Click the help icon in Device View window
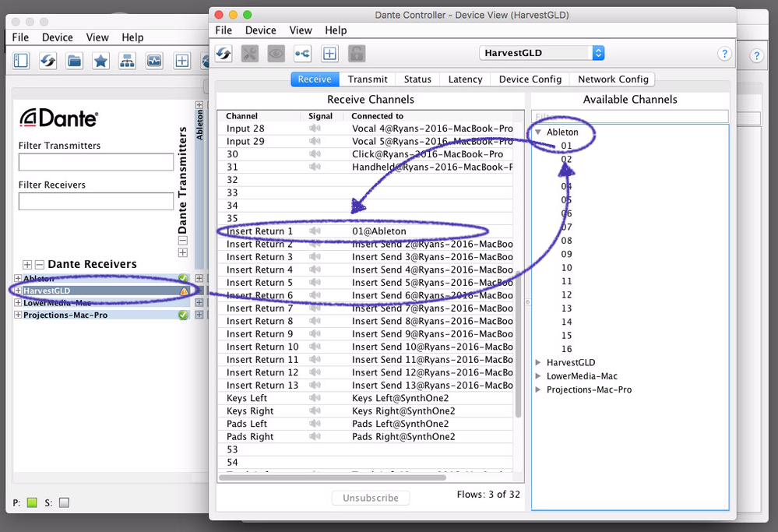 pyautogui.click(x=724, y=53)
